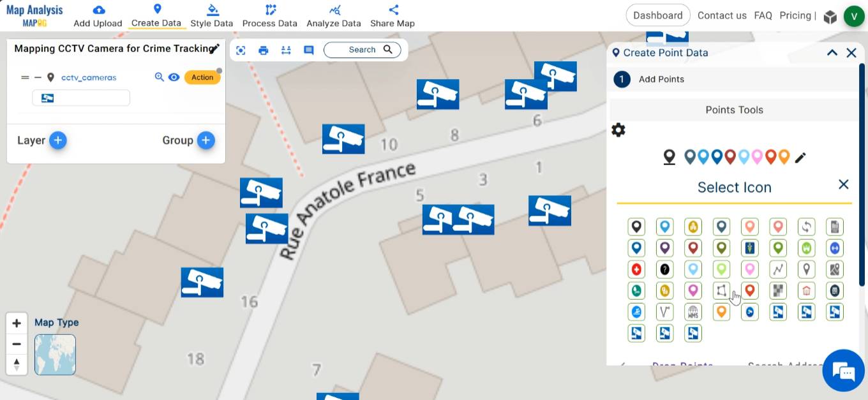Image resolution: width=868 pixels, height=400 pixels.
Task: Pick the olive green pin icon
Action: click(721, 248)
